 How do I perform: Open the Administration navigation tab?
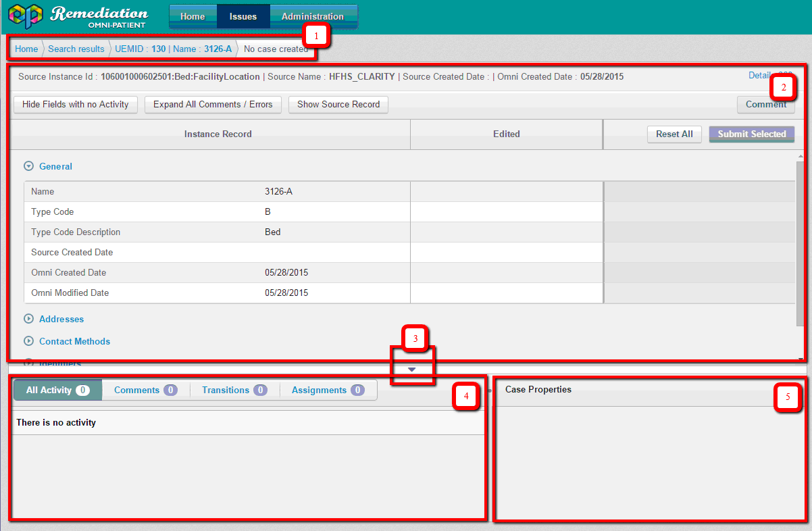[x=312, y=16]
